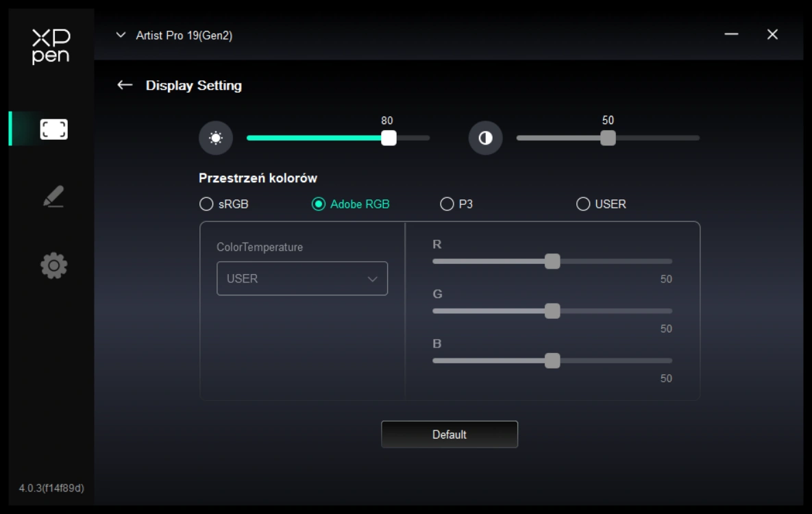Go back using the left arrow
Image resolution: width=812 pixels, height=514 pixels.
pyautogui.click(x=125, y=85)
